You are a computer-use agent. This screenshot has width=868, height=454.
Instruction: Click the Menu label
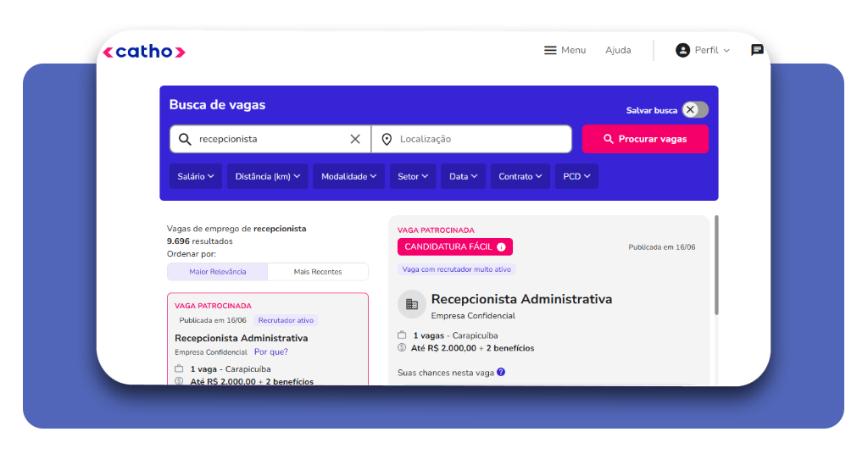(574, 50)
